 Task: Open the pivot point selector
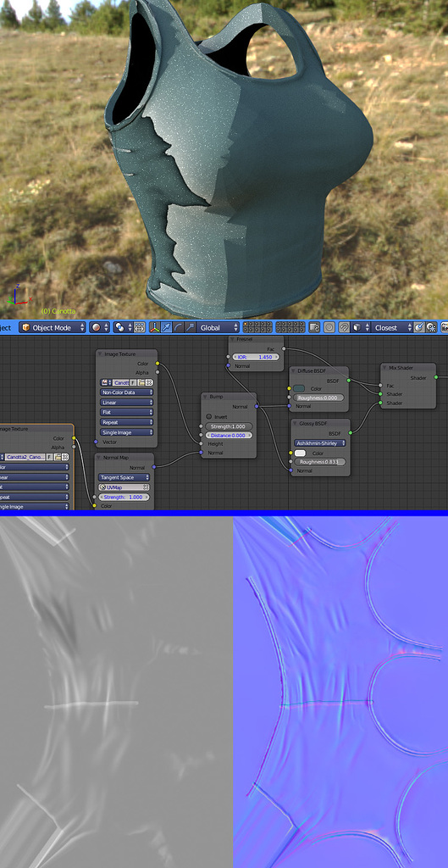coord(122,328)
